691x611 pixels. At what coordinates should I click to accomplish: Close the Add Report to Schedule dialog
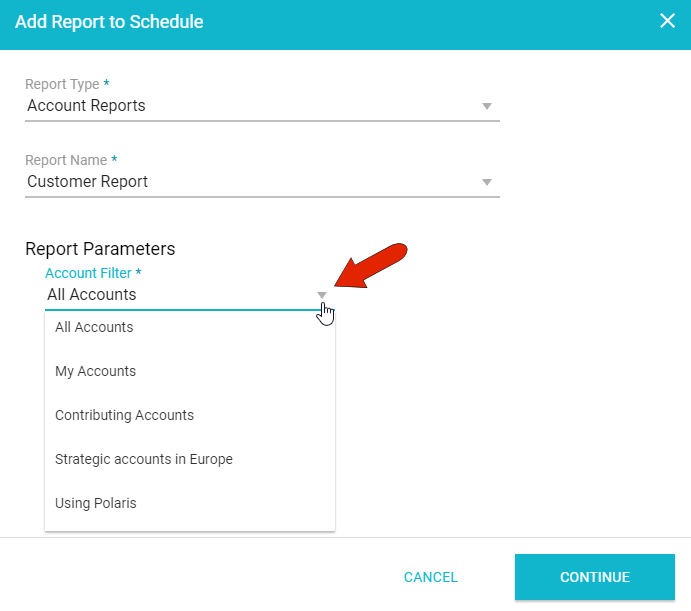coord(667,21)
